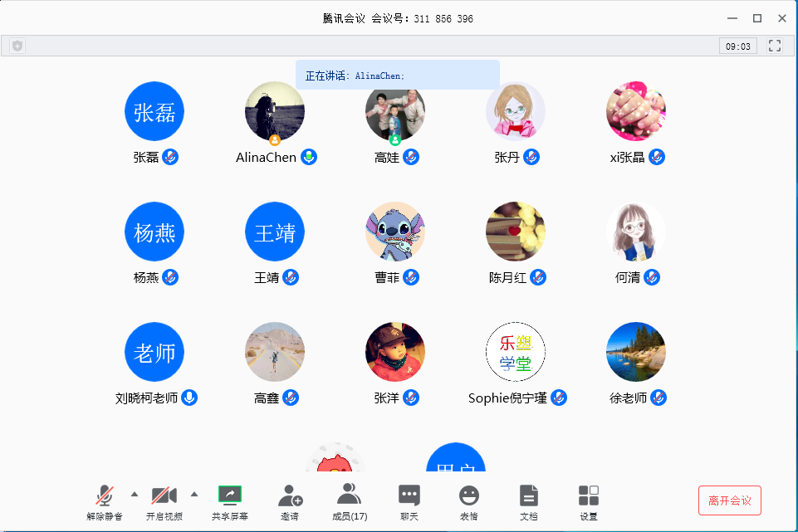Viewport: 798px width, 532px height.
Task: Open the members (17) list
Action: click(x=349, y=495)
